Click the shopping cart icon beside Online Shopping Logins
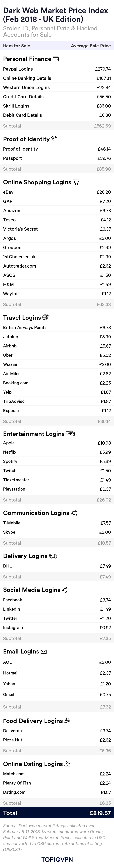This screenshot has width=114, height=868. point(76,182)
